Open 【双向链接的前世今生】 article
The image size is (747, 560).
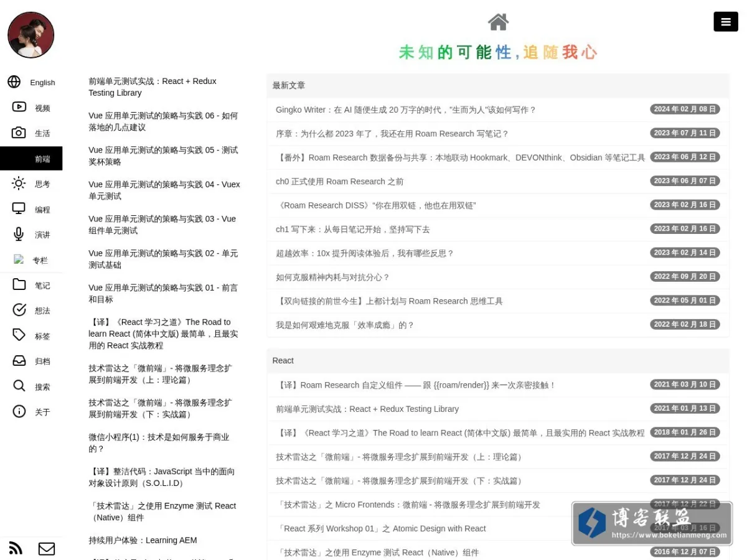[x=389, y=301]
